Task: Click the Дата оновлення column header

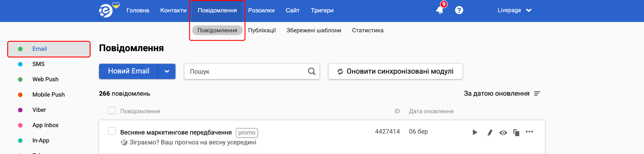Action: (x=431, y=111)
